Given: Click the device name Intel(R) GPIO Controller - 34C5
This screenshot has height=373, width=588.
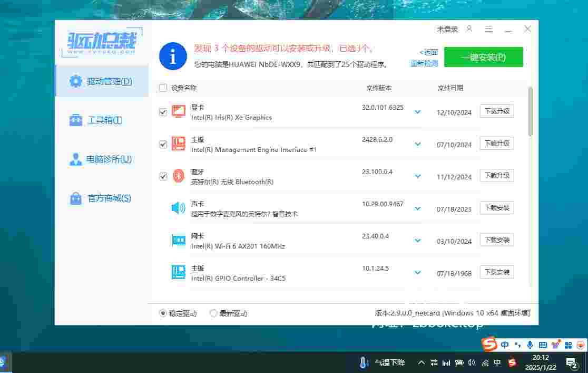Looking at the screenshot, I should (x=239, y=279).
